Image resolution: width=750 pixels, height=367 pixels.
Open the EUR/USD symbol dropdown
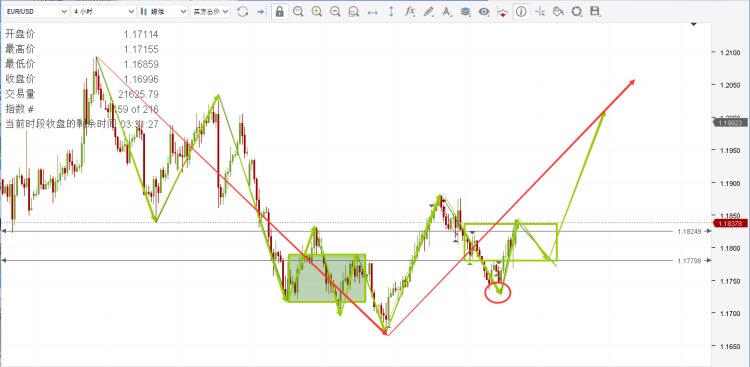pyautogui.click(x=36, y=12)
